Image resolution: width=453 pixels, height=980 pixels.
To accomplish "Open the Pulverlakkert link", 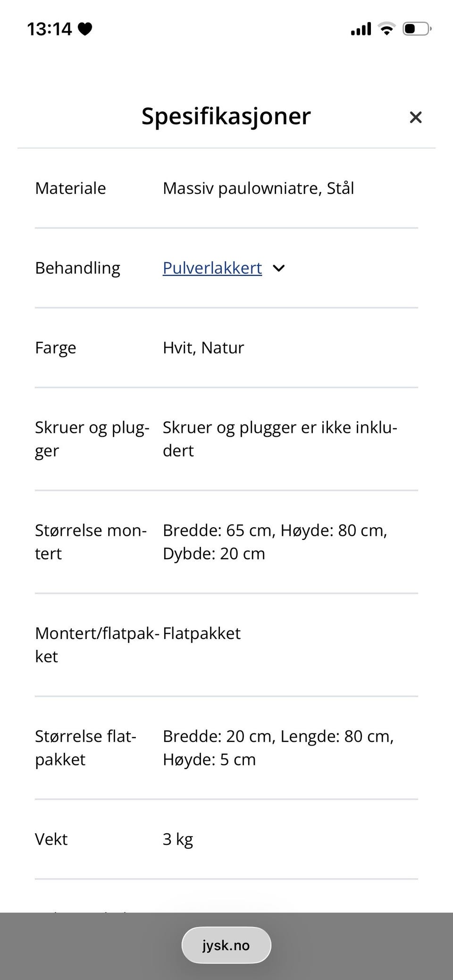I will (212, 268).
